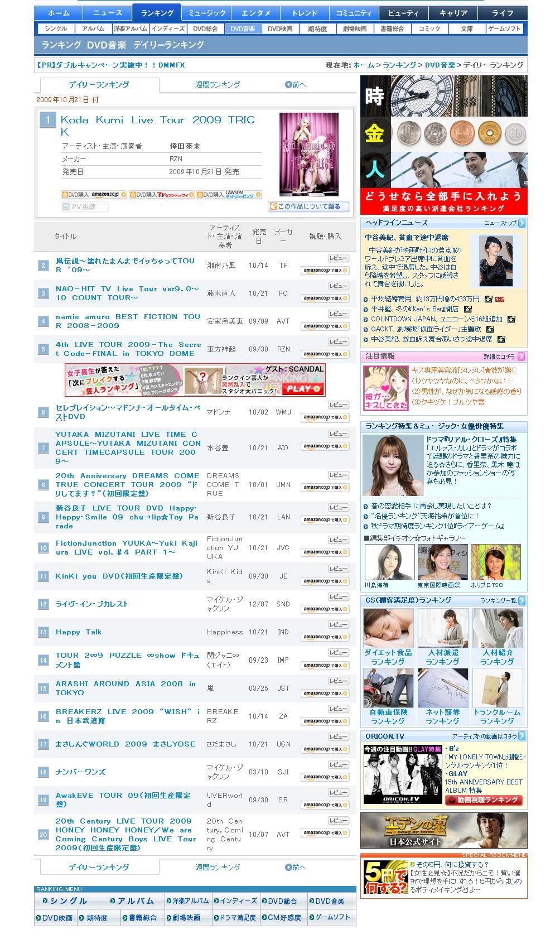Click the ランキング一覧 arrow icon
Screen dimensions: 560x934
pyautogui.click(x=522, y=600)
